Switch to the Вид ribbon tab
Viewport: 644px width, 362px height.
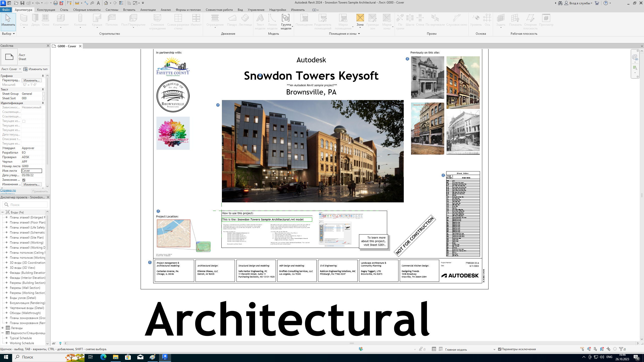tap(240, 10)
